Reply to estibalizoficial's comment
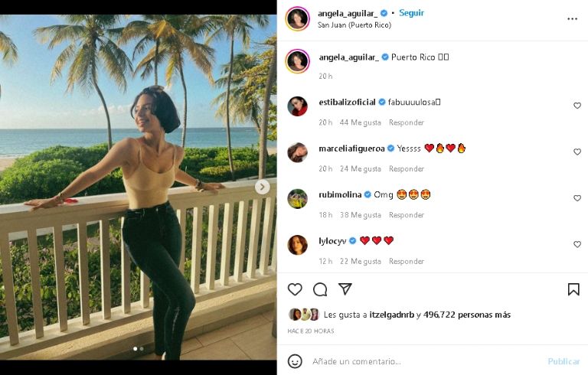Screen dimensions: 588x375 click(x=406, y=122)
